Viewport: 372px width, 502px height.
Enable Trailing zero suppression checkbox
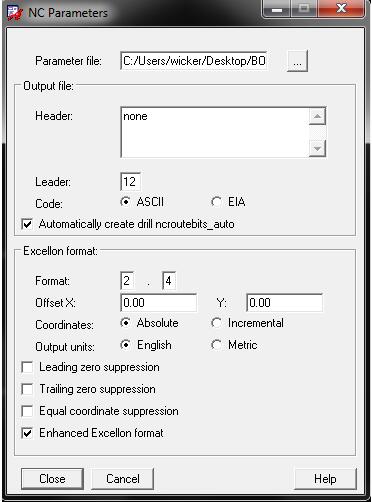pos(27,389)
